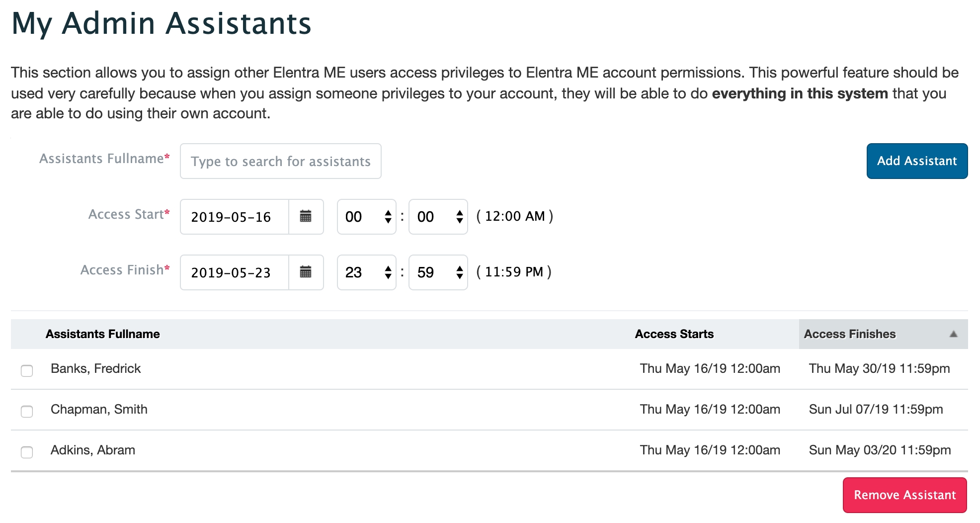
Task: Check the Adkins, Abram row checkbox
Action: [27, 452]
